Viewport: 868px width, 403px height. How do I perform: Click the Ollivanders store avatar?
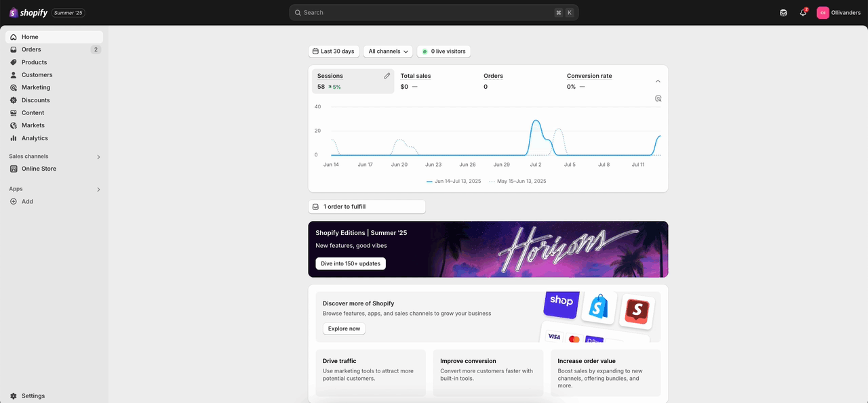click(x=823, y=12)
